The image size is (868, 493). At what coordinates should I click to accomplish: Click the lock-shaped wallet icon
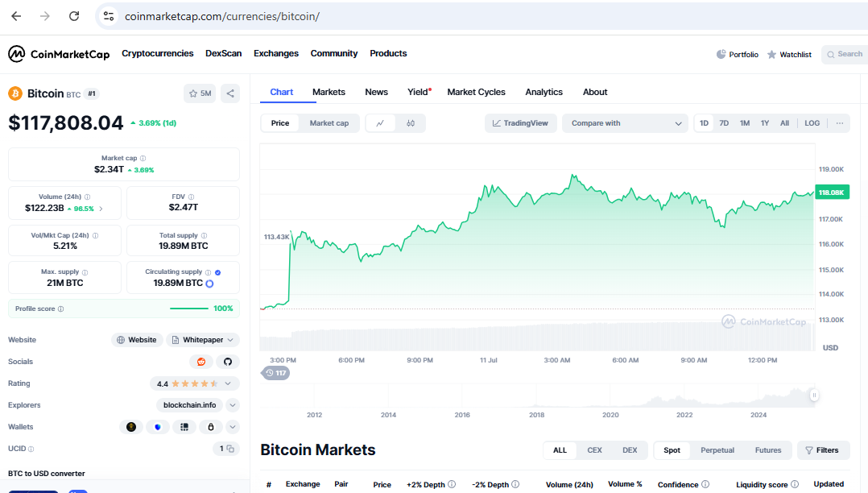pyautogui.click(x=211, y=427)
